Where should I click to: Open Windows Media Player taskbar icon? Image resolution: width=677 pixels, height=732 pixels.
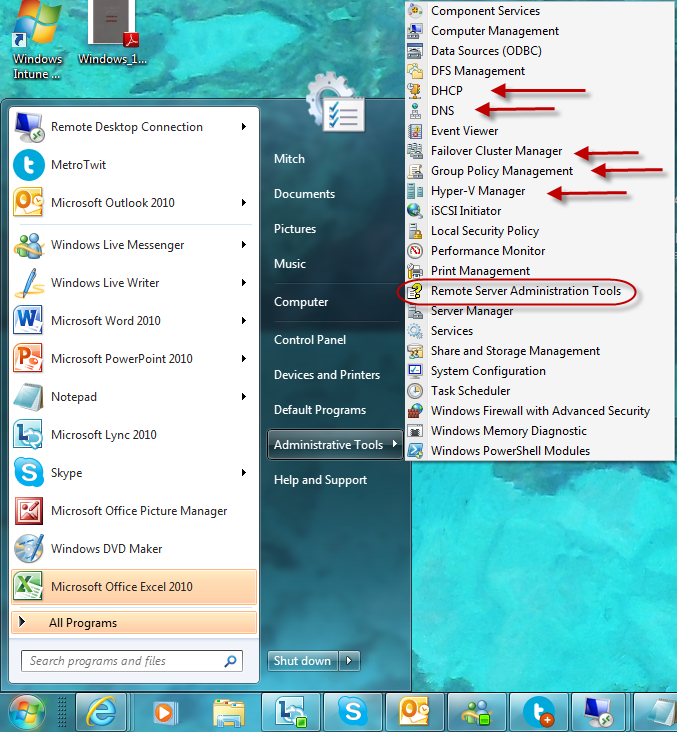coord(162,711)
